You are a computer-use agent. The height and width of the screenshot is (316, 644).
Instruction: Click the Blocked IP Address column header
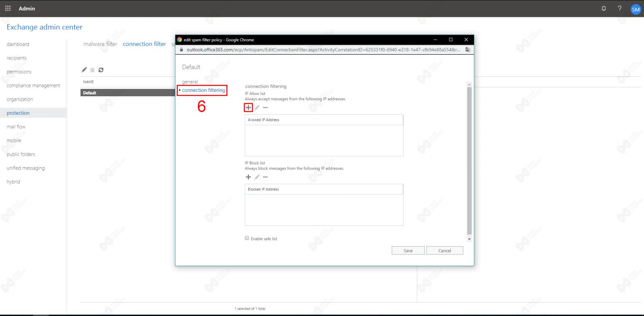pos(324,189)
